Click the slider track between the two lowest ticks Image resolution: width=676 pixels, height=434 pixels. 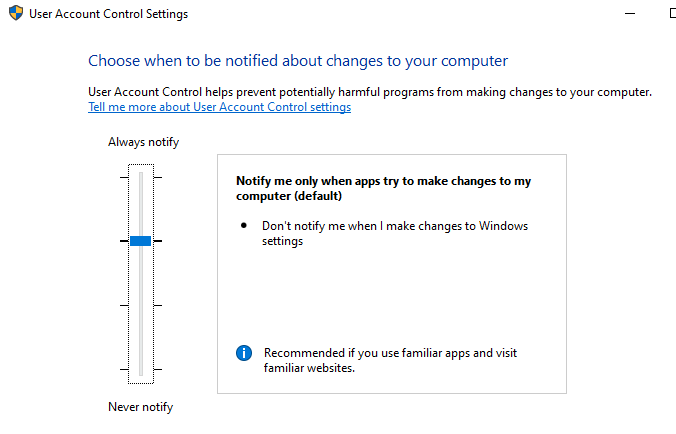(140, 338)
